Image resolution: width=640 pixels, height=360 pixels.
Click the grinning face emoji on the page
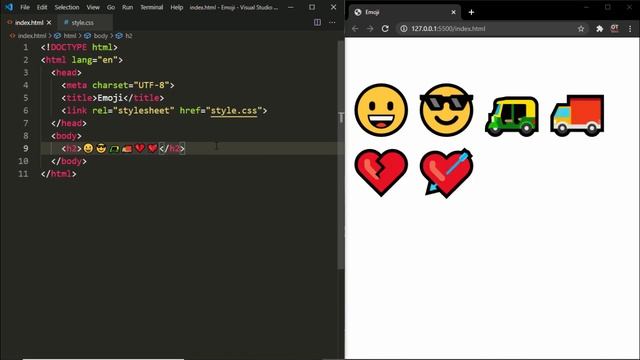[x=381, y=110]
